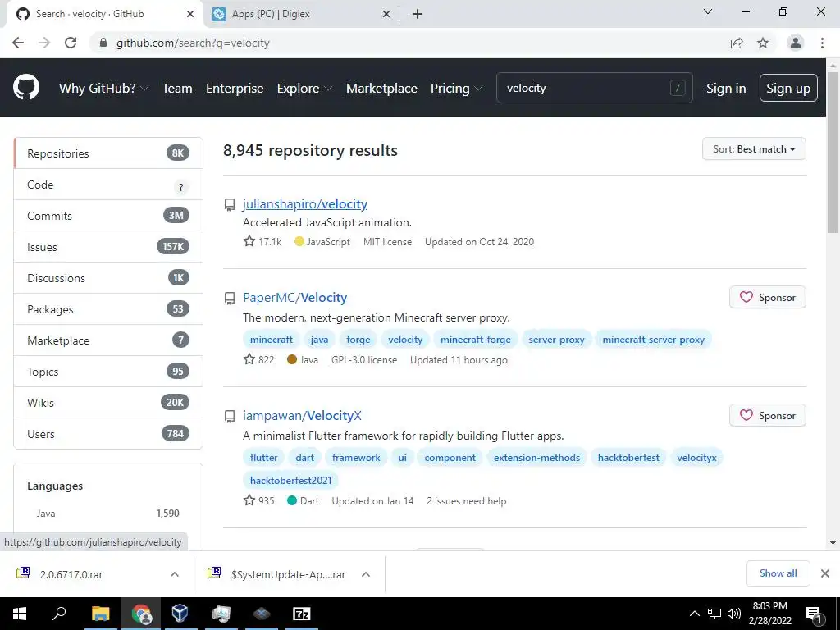Click the minecraft-forge topic tag
This screenshot has width=840, height=630.
point(475,339)
